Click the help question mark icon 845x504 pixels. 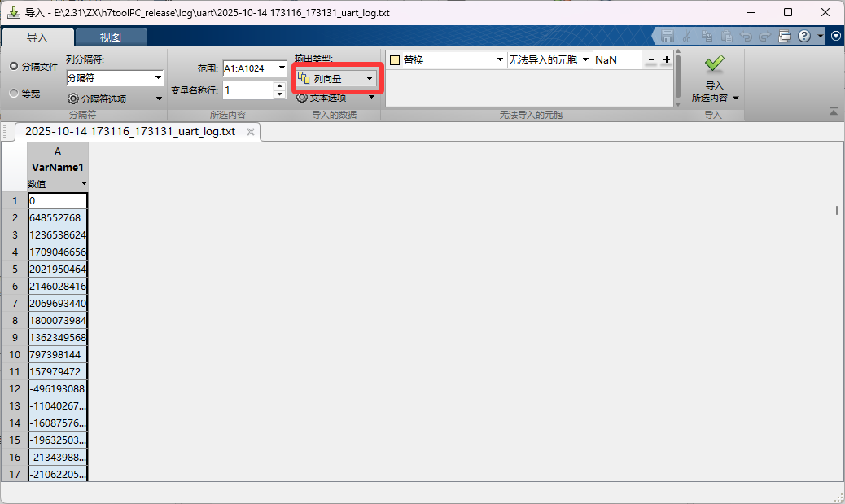coord(804,37)
